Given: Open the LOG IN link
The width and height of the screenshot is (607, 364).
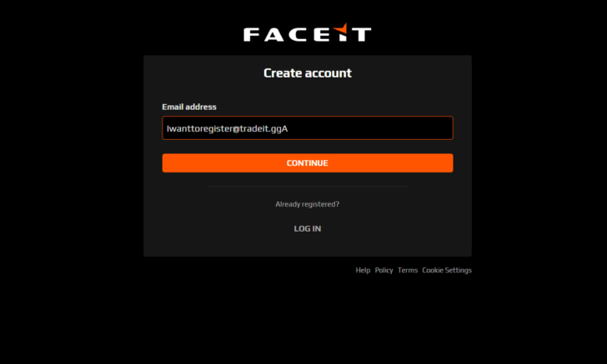Looking at the screenshot, I should pyautogui.click(x=308, y=228).
